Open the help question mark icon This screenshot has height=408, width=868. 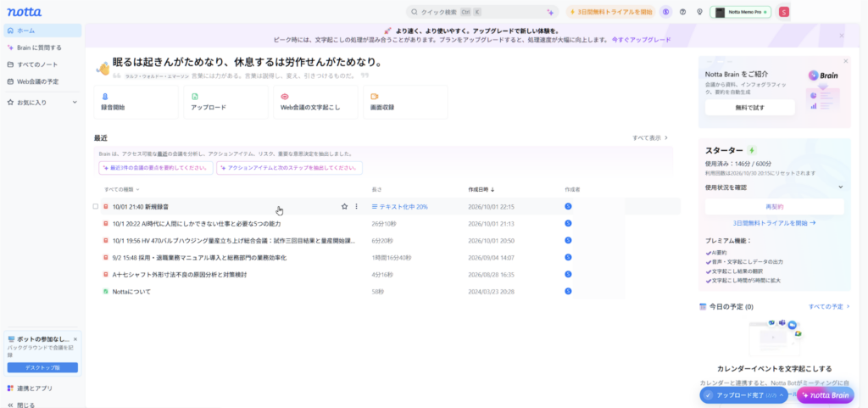pyautogui.click(x=682, y=12)
